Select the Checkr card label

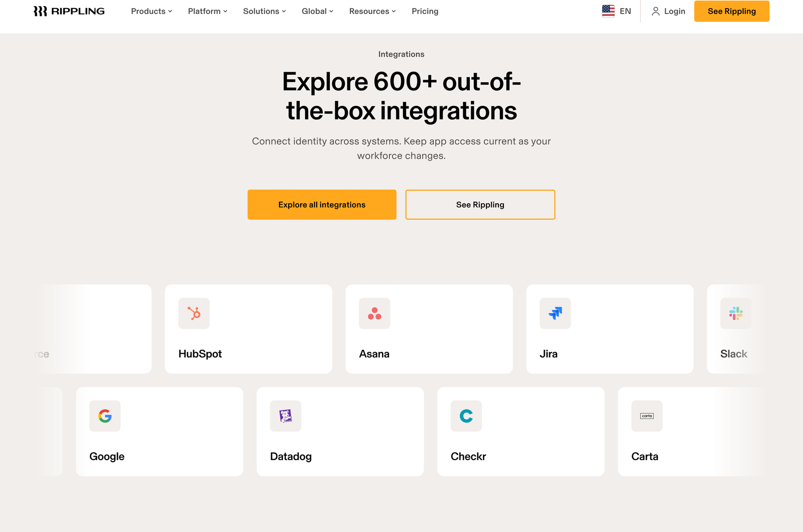[468, 456]
